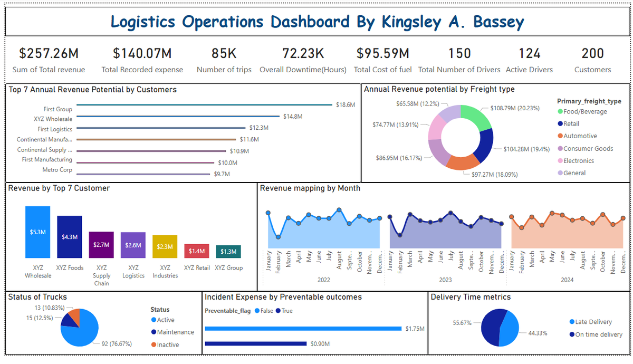Click the 2022 year axis label
This screenshot has width=633, height=364.
324,280
